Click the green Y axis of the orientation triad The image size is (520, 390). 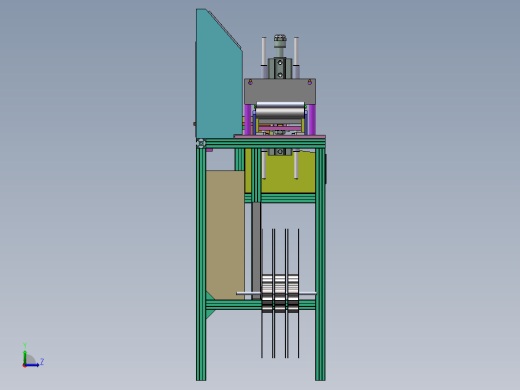(25, 357)
